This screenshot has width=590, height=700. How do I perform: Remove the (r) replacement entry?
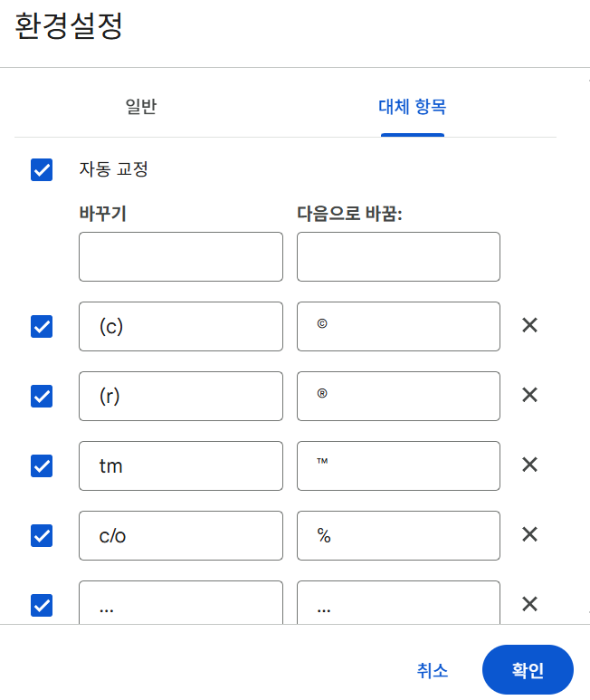tap(529, 395)
